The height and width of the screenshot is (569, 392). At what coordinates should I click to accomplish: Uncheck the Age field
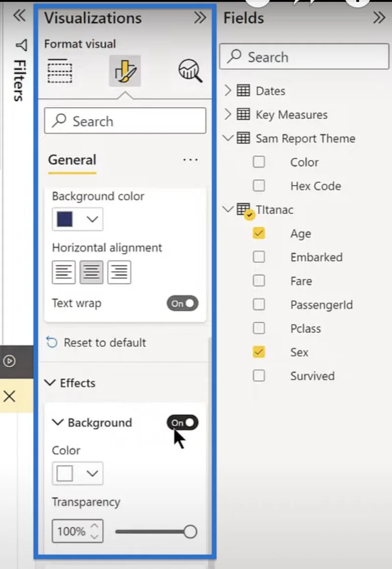(x=259, y=233)
